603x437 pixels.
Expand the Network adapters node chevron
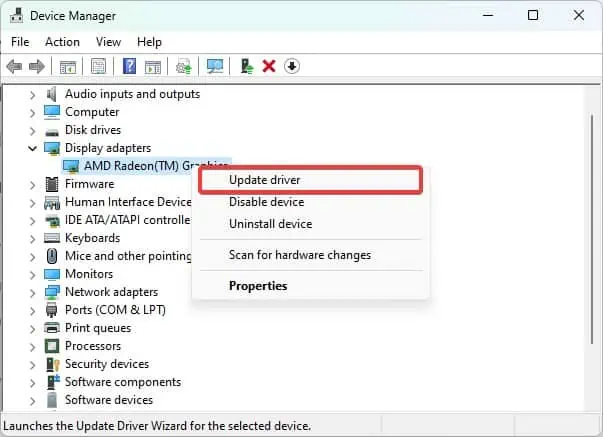click(32, 293)
